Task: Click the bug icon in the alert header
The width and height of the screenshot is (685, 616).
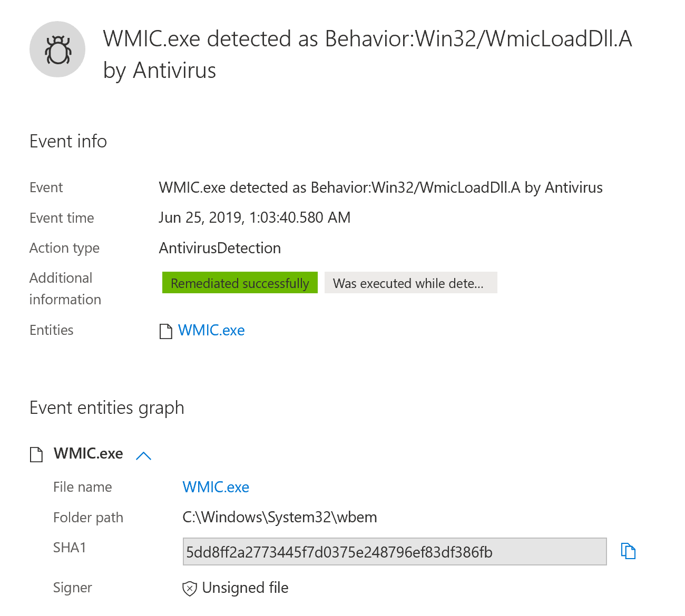Action: 57,49
